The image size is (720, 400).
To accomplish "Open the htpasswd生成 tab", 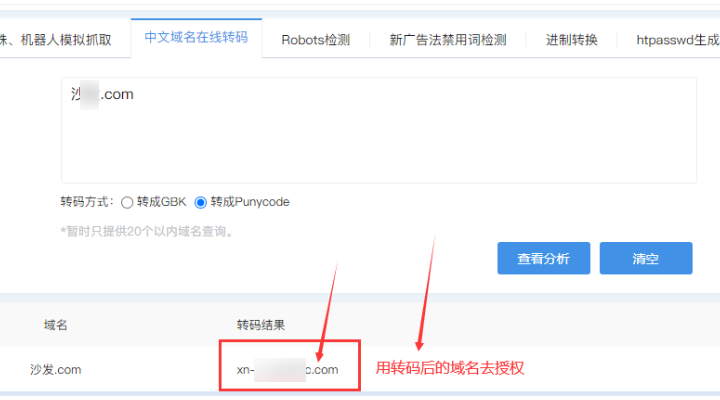I will pos(677,40).
